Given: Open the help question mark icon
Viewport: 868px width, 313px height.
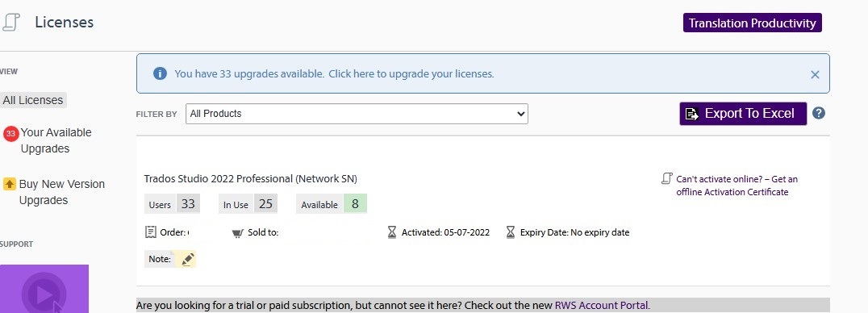Looking at the screenshot, I should coord(819,113).
